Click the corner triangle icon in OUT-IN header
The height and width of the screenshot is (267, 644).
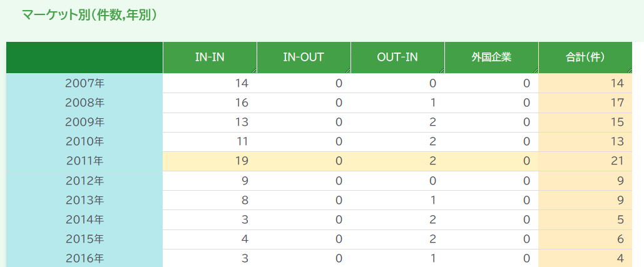pos(442,71)
